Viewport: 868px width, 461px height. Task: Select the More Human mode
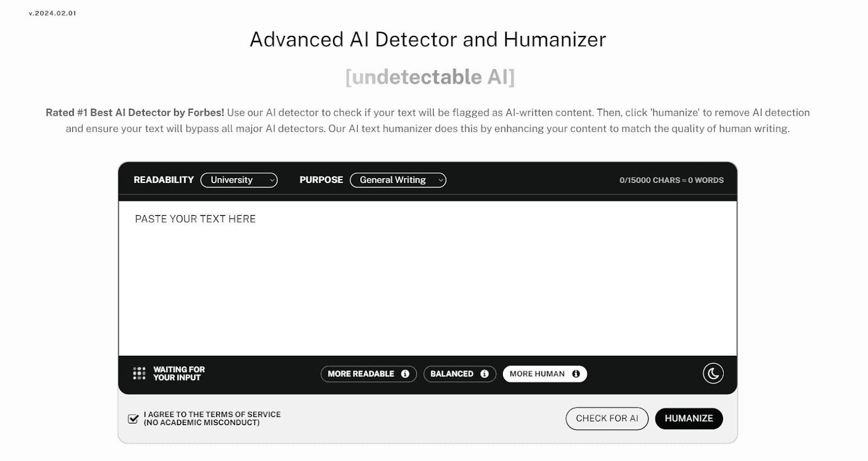tap(537, 374)
